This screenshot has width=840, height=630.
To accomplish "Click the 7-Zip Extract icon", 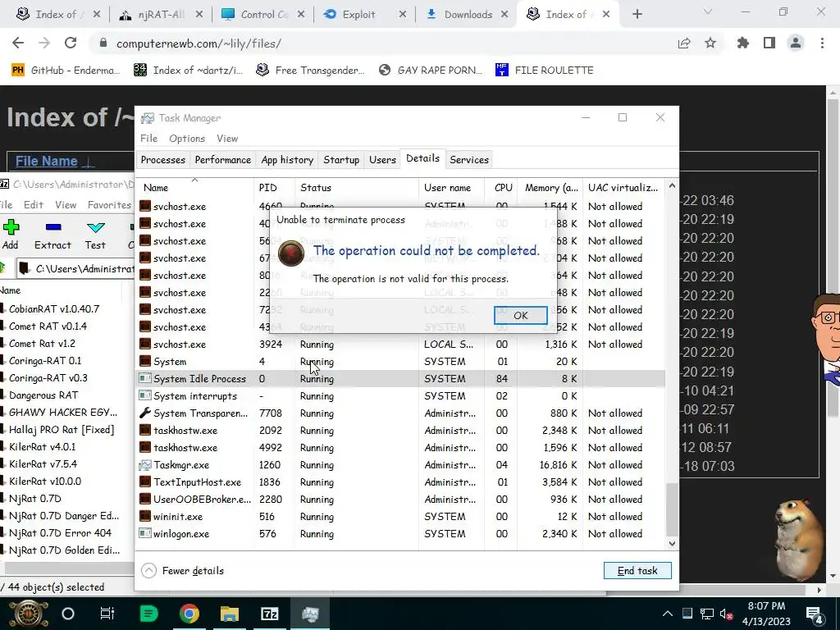I will (x=53, y=227).
